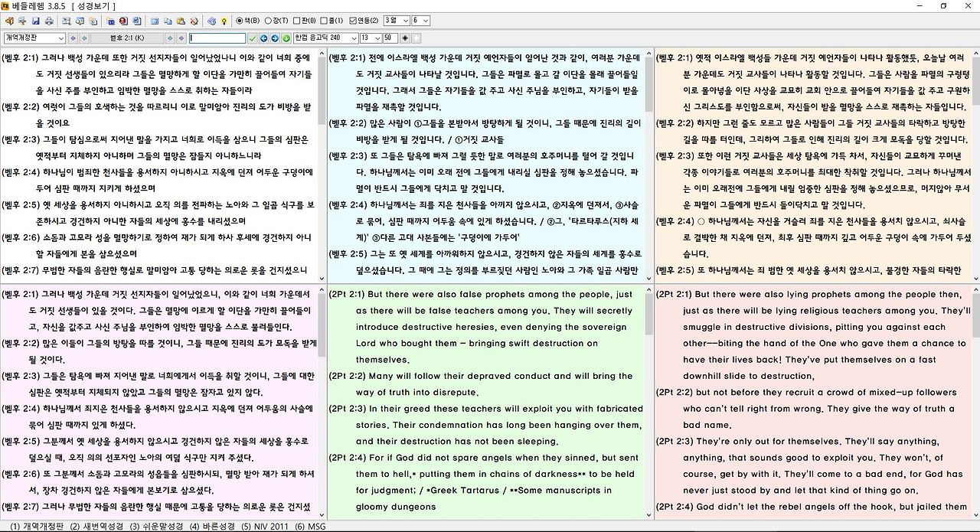
Task: Click the green circular refresh icon
Action: point(286,38)
